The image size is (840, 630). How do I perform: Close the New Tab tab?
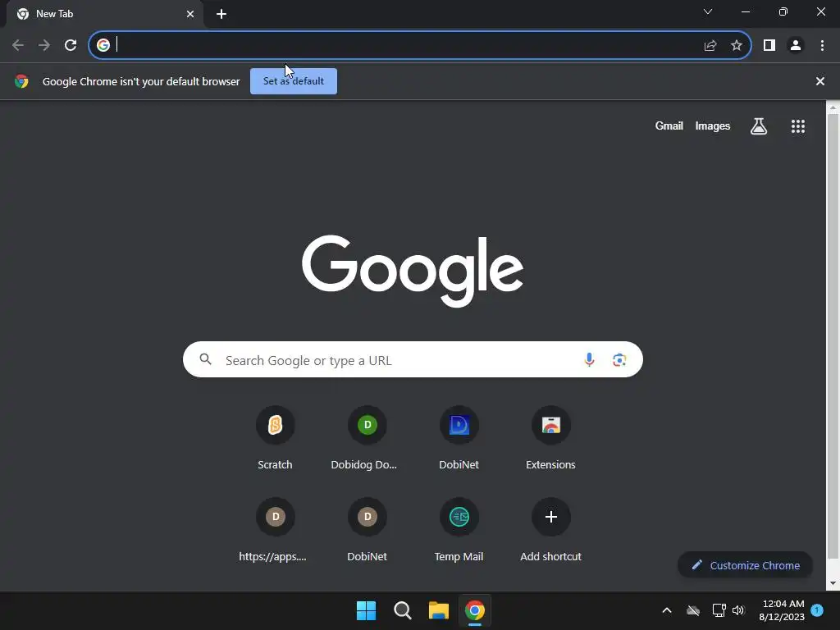point(190,14)
